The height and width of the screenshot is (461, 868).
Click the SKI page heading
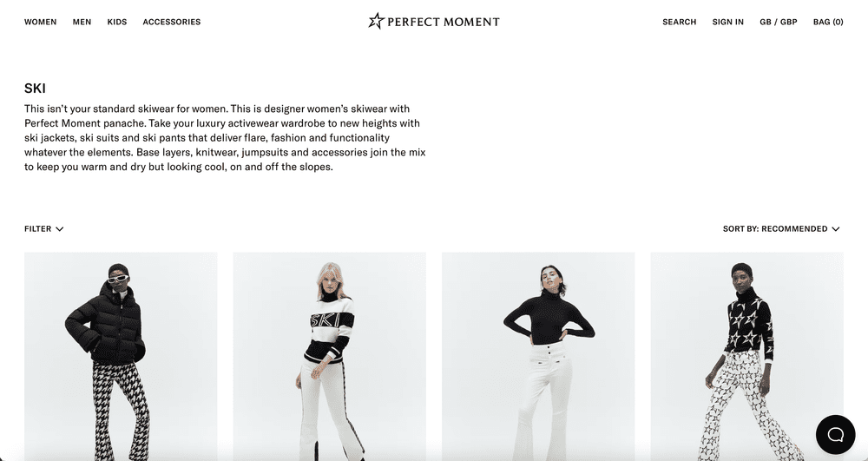click(x=35, y=89)
